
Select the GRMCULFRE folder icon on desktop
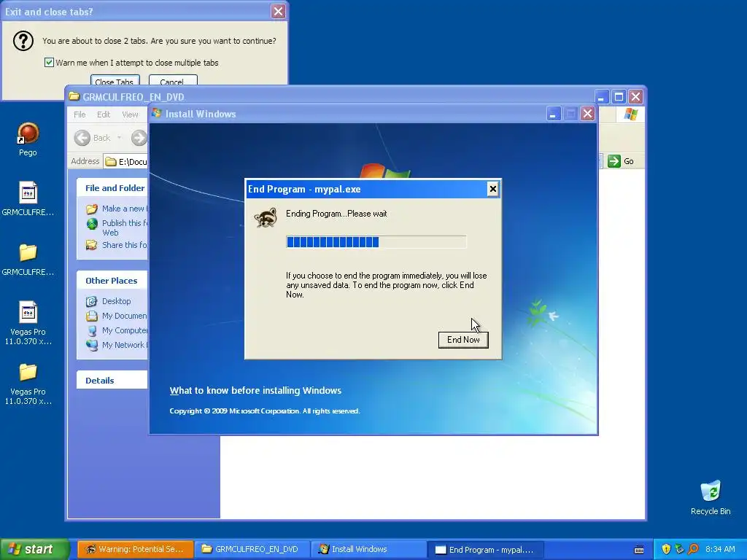pos(28,259)
